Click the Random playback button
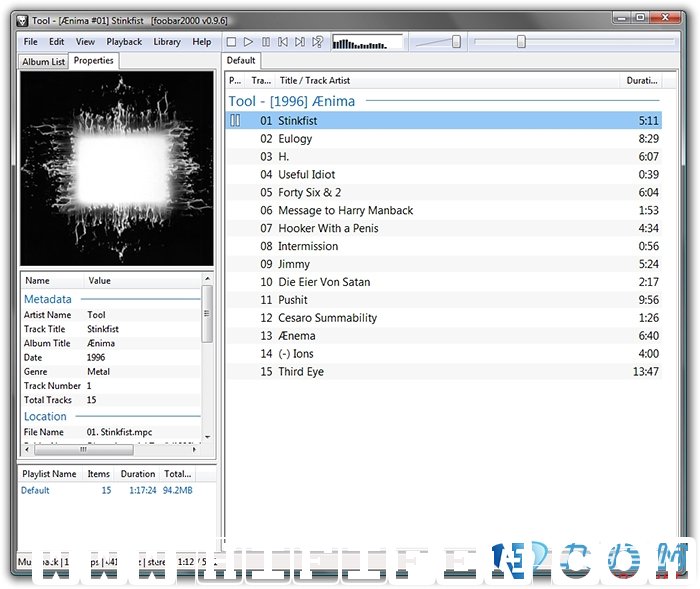Screen dimensions: 700x589 tap(317, 42)
